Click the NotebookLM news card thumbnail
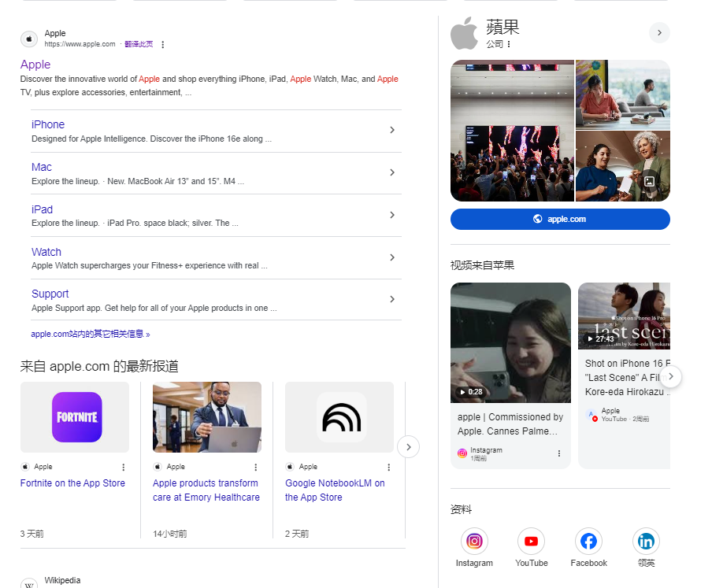Screen dimensions: 712x588 [x=339, y=417]
